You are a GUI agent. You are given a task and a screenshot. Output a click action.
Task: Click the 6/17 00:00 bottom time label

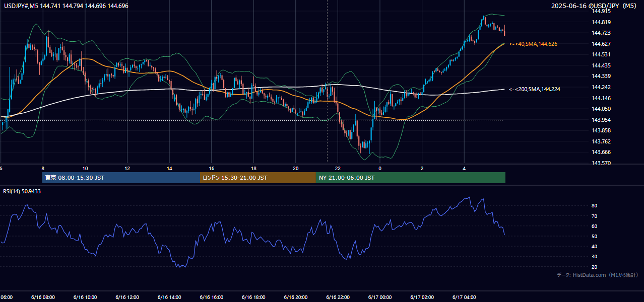pos(380,297)
